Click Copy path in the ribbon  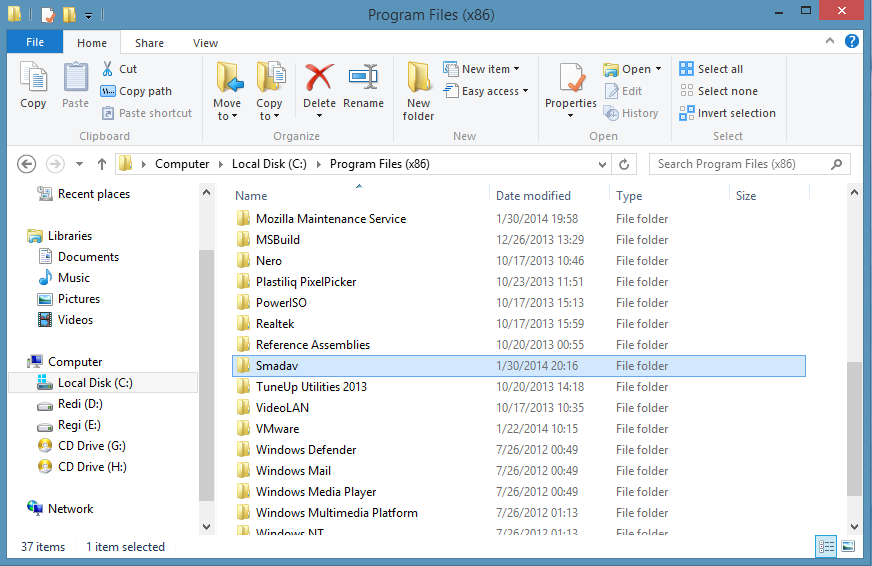coord(136,91)
